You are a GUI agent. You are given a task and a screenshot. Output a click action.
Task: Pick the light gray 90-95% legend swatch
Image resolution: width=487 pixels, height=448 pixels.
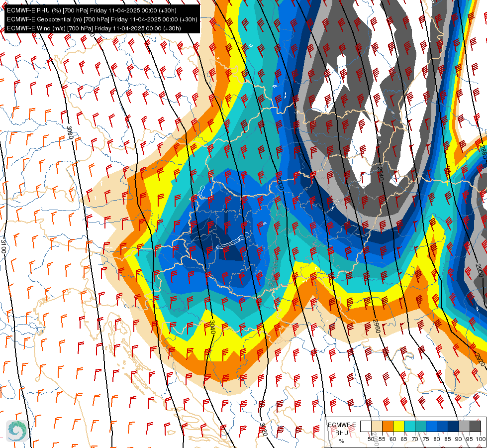(464, 426)
